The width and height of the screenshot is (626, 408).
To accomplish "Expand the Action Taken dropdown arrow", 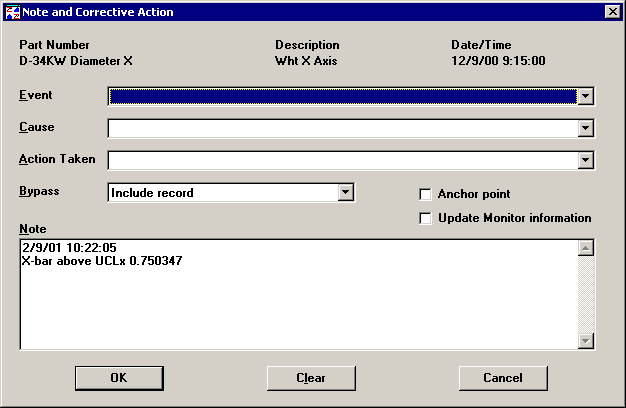I will tap(586, 160).
